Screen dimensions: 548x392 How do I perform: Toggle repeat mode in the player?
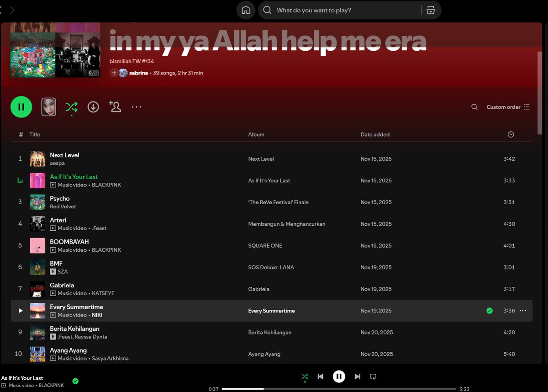pos(373,376)
